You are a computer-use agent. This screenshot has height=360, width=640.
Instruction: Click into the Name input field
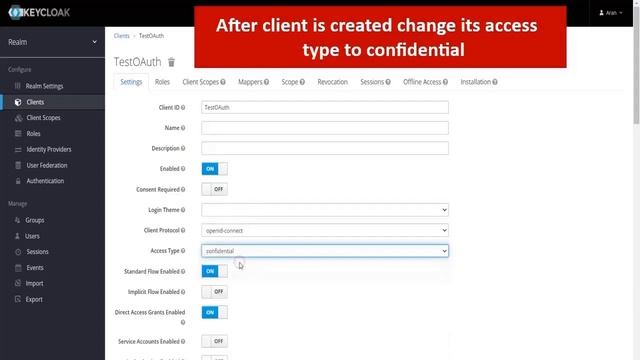[x=325, y=128]
